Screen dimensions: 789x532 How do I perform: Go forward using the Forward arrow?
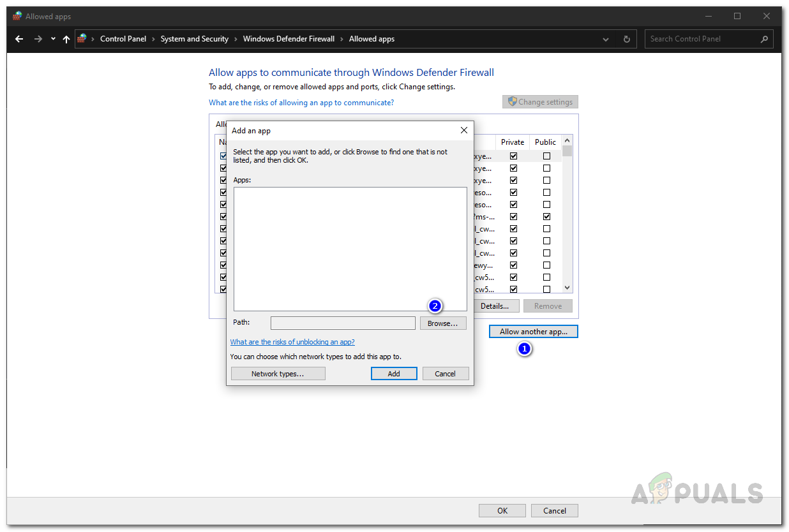pos(38,39)
